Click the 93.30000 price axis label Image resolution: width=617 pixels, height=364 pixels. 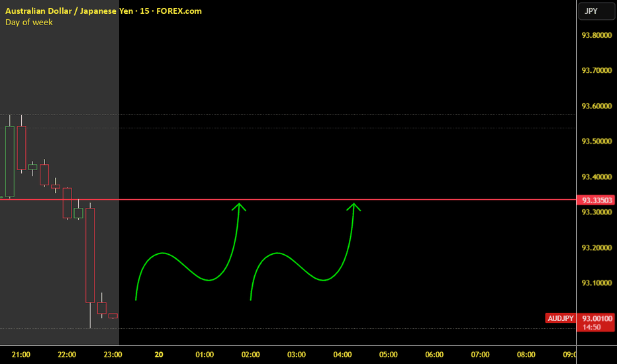tap(596, 212)
